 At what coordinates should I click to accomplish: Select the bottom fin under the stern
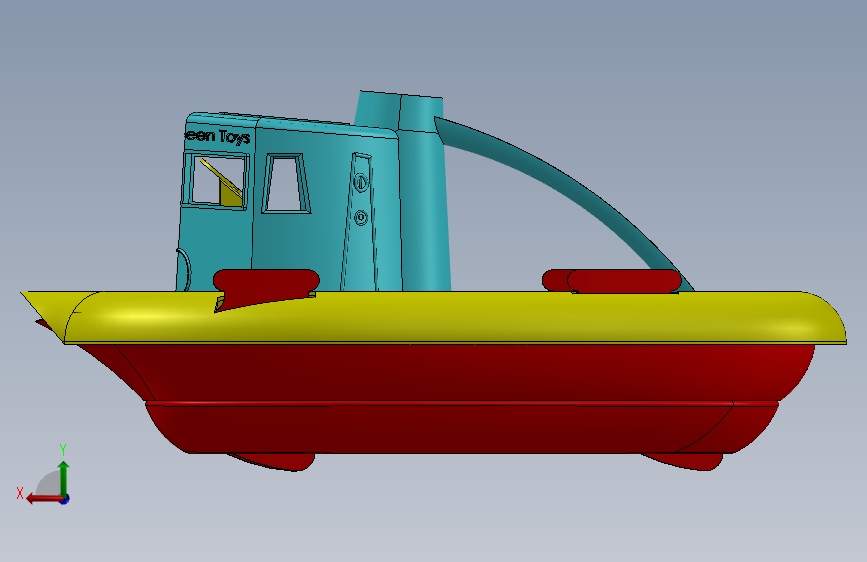click(685, 461)
